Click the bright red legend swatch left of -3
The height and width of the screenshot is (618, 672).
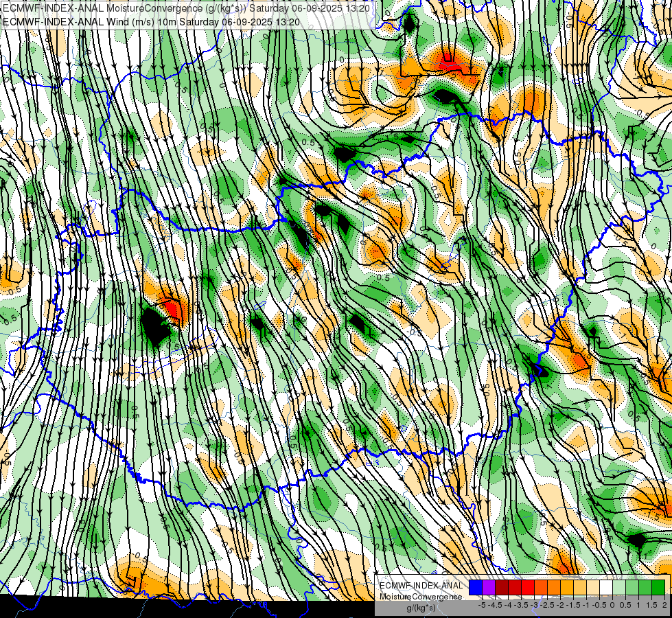[528, 588]
